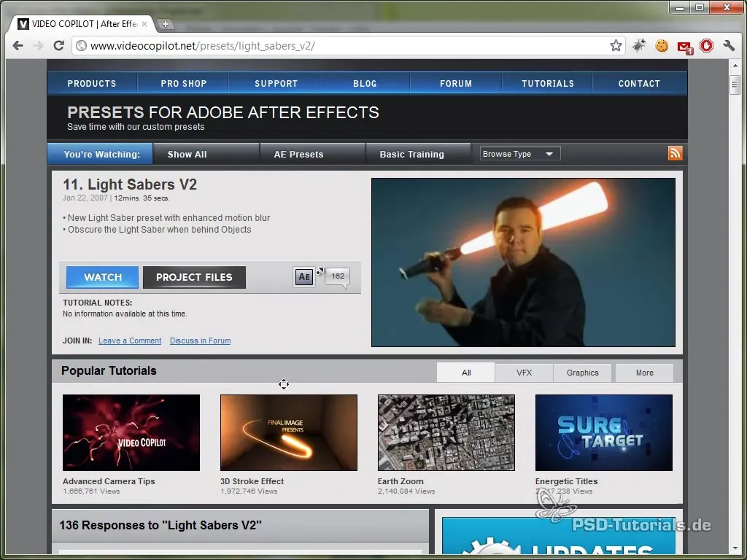Screen dimensions: 747x560
Task: Click the 1,972,746 Views text
Action: [x=249, y=491]
